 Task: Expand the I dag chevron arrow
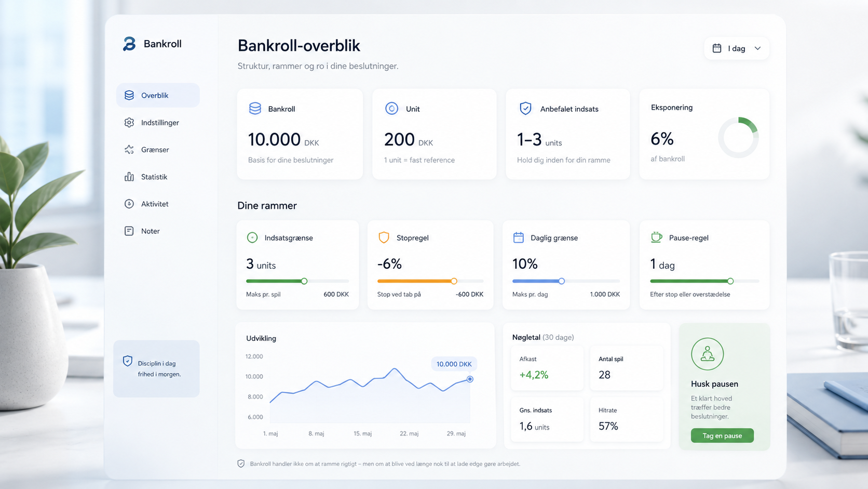coord(757,48)
